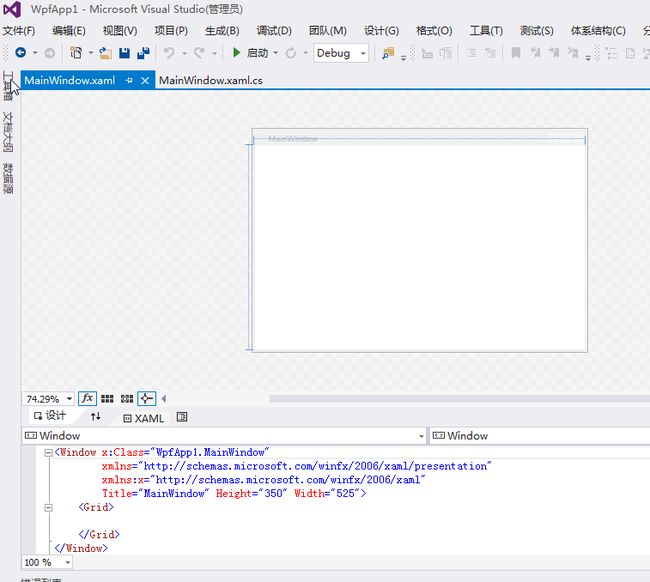Open the 格式(O) menu
Viewport: 650px width, 582px height.
tap(434, 31)
